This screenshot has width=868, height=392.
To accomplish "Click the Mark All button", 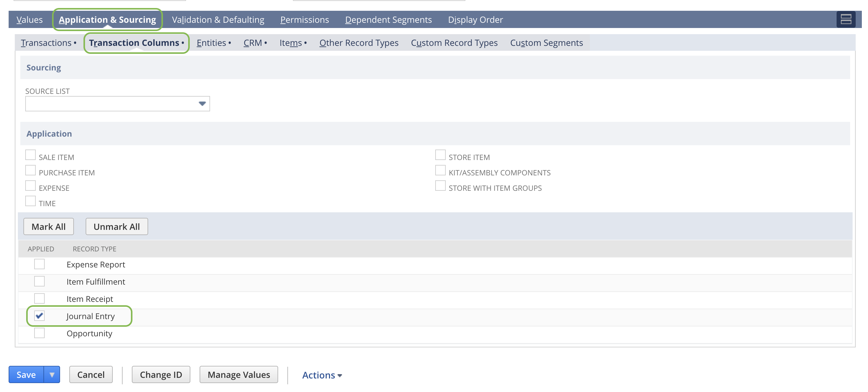I will point(49,226).
